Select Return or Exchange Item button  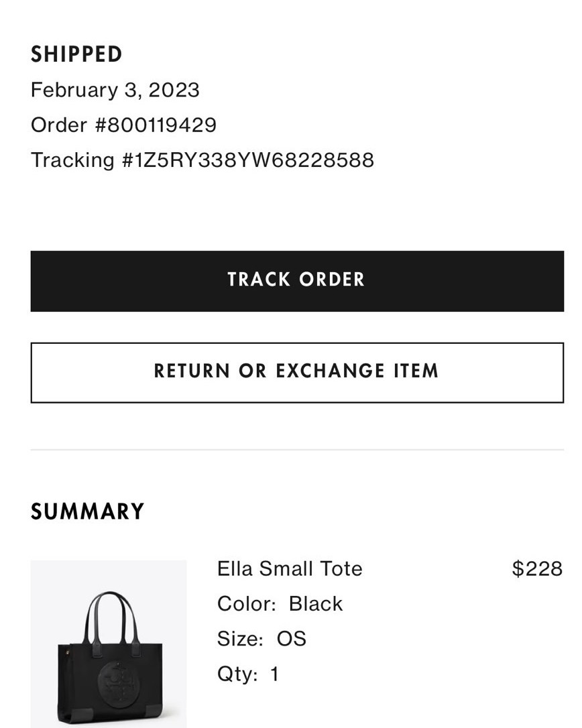[x=297, y=372]
